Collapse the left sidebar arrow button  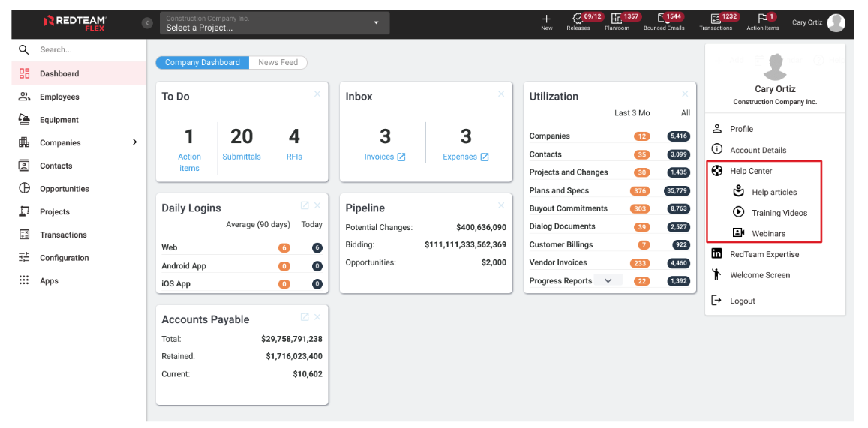pyautogui.click(x=147, y=23)
